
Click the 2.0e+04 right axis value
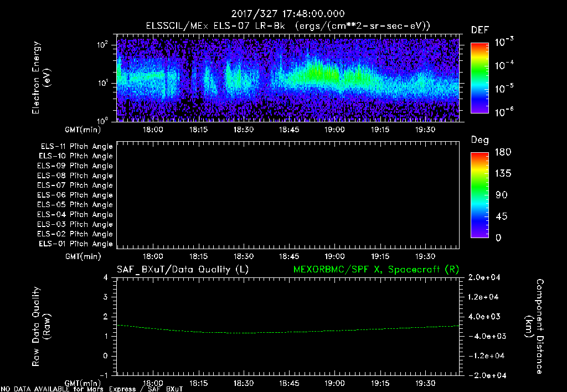coord(484,277)
